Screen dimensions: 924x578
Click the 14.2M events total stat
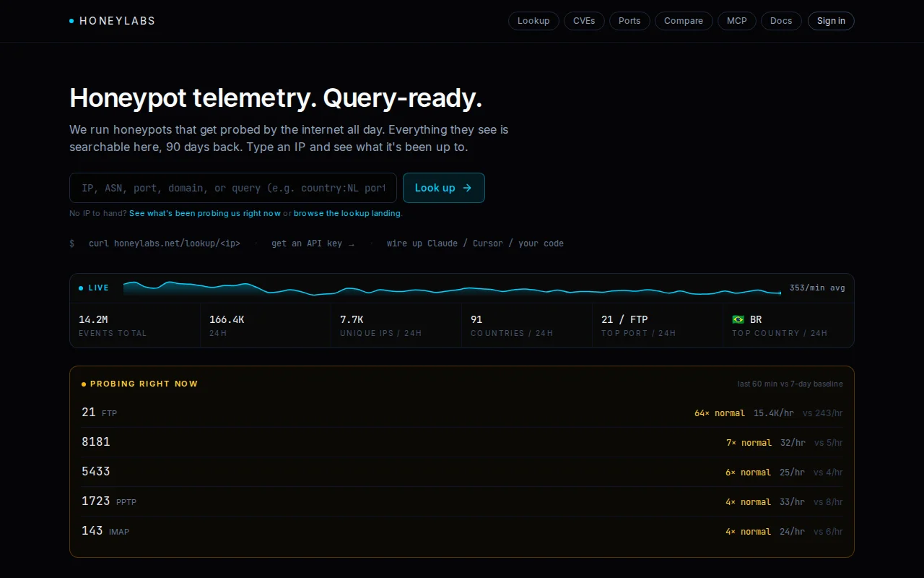(135, 325)
